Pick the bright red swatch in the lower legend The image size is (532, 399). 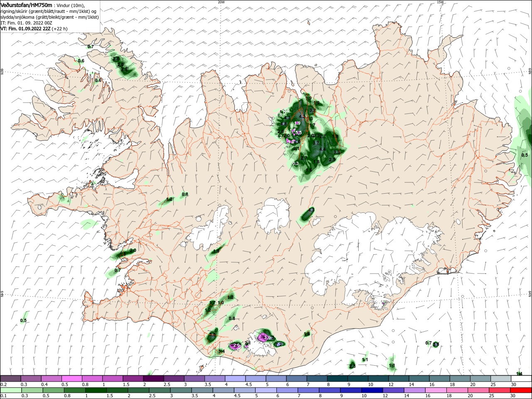pyautogui.click(x=521, y=390)
